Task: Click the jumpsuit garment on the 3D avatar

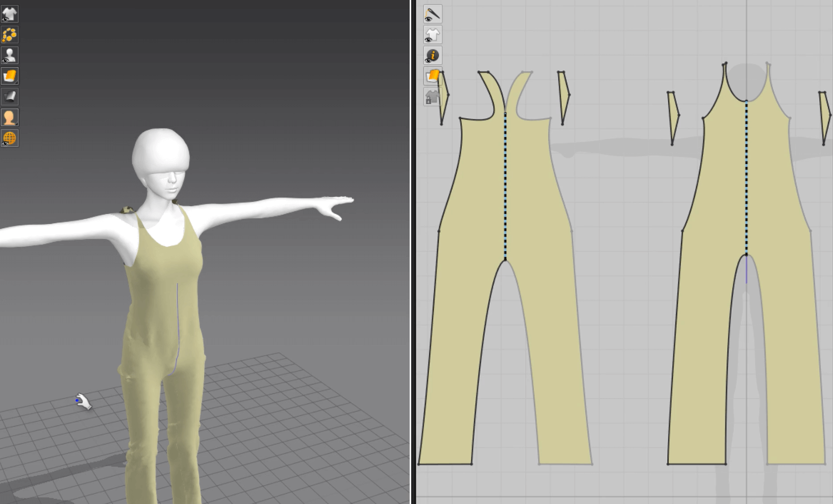Action: pyautogui.click(x=158, y=296)
